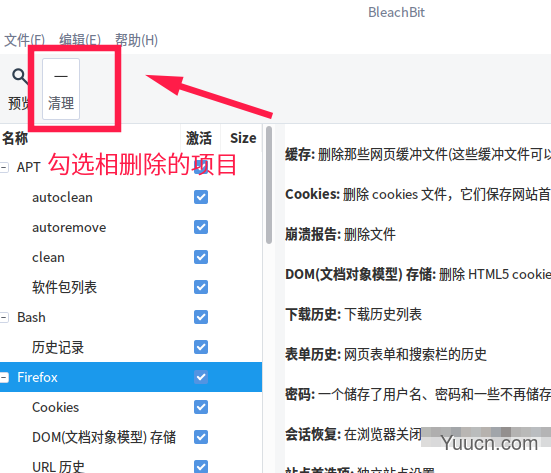
Task: Collapse the APT tree group
Action: (4, 167)
